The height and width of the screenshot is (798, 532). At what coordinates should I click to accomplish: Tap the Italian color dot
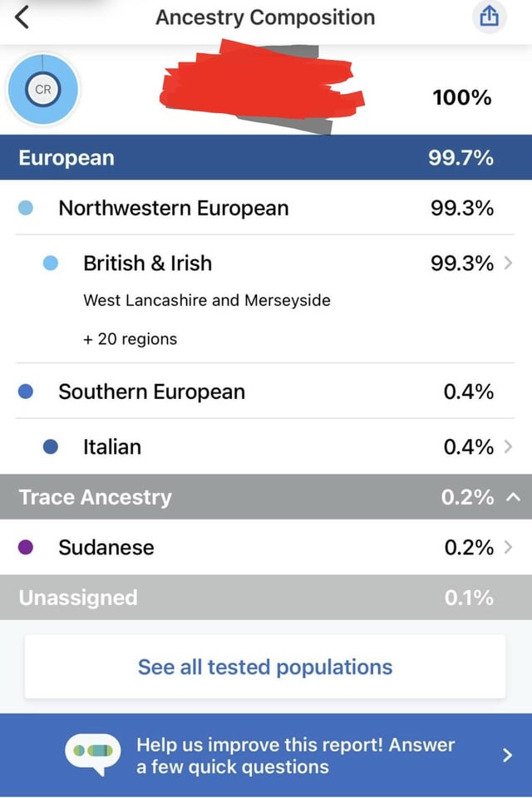pos(50,446)
